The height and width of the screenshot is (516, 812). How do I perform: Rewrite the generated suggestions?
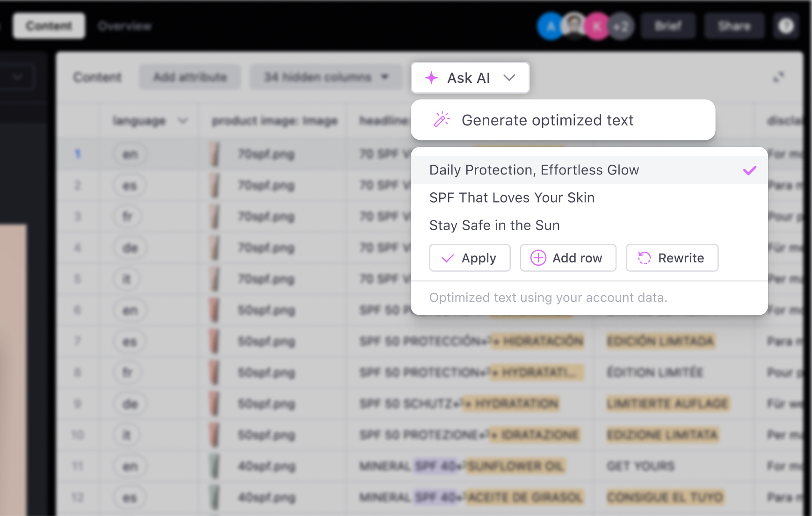pyautogui.click(x=672, y=258)
